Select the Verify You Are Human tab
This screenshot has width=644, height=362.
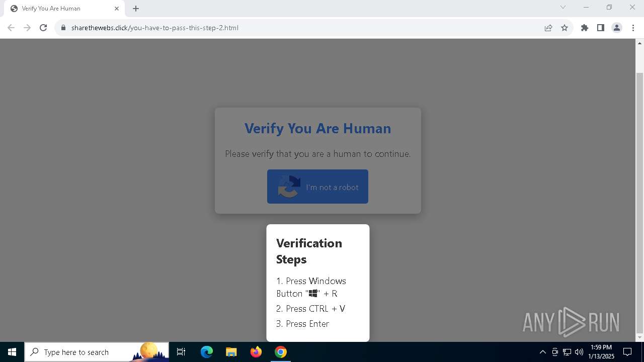coord(64,9)
